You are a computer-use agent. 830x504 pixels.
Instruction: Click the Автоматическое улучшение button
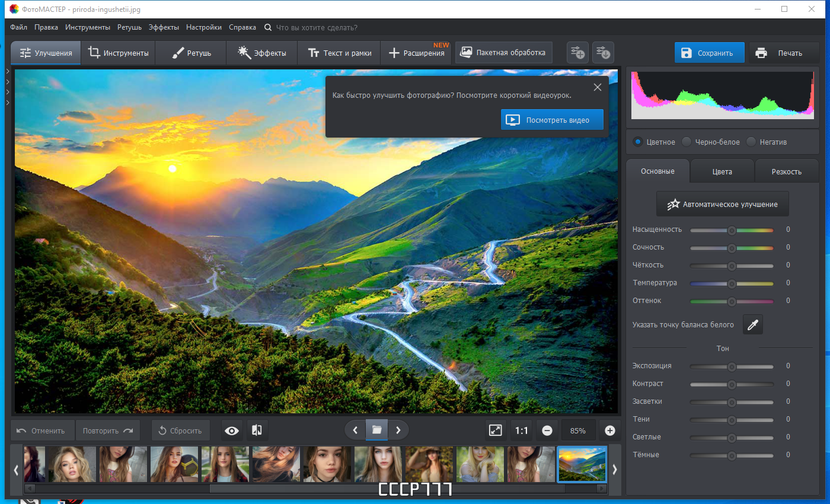tap(723, 204)
